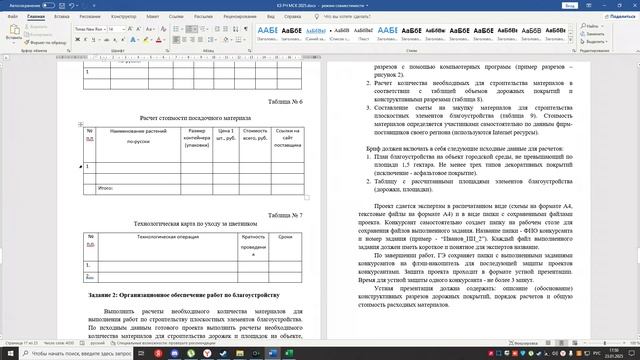Click the Поделиться (Share) button
Viewport: 640px width, 360px height.
(x=620, y=16)
